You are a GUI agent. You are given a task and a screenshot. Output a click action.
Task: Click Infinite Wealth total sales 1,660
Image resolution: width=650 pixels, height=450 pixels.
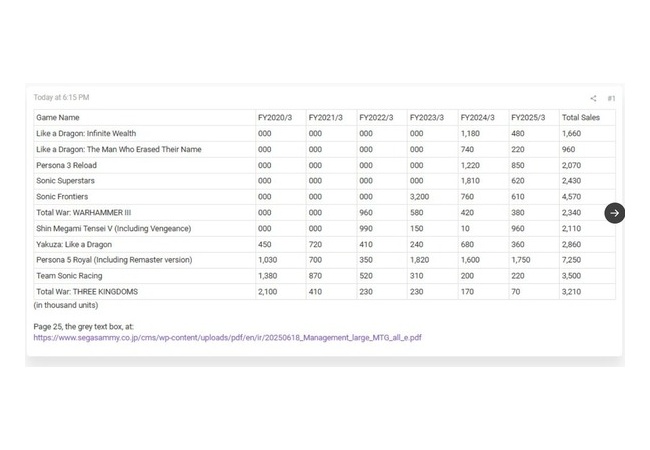pos(571,133)
